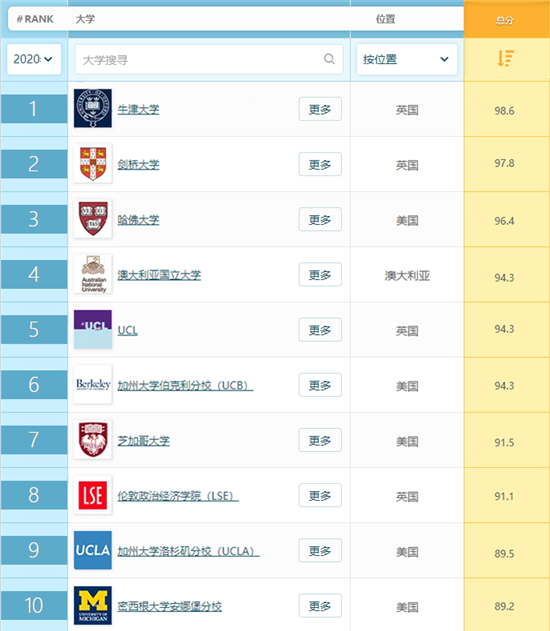This screenshot has height=631, width=550.
Task: Click 更多 button for 密西根大学安娜堡分校
Action: pos(320,606)
